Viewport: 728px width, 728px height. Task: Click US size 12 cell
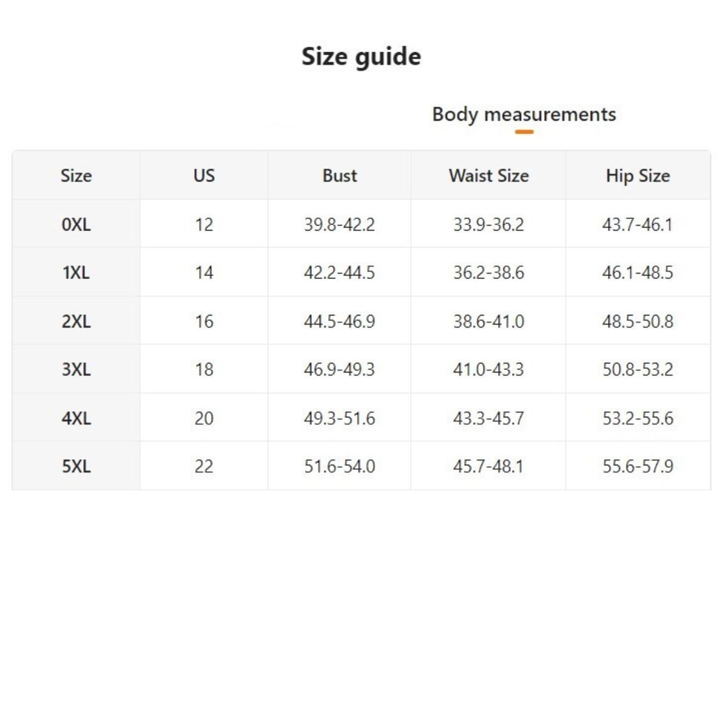204,225
